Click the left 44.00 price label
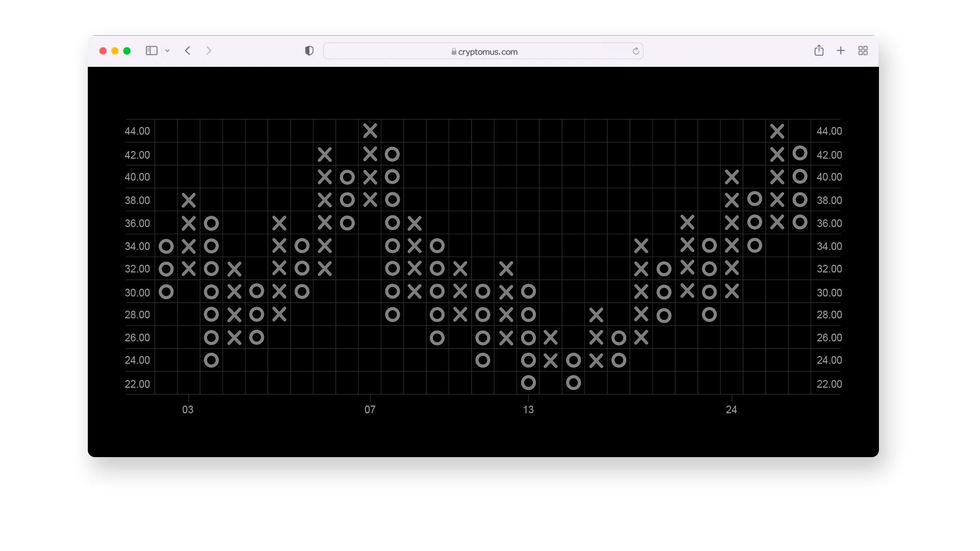The width and height of the screenshot is (980, 551). coord(137,131)
